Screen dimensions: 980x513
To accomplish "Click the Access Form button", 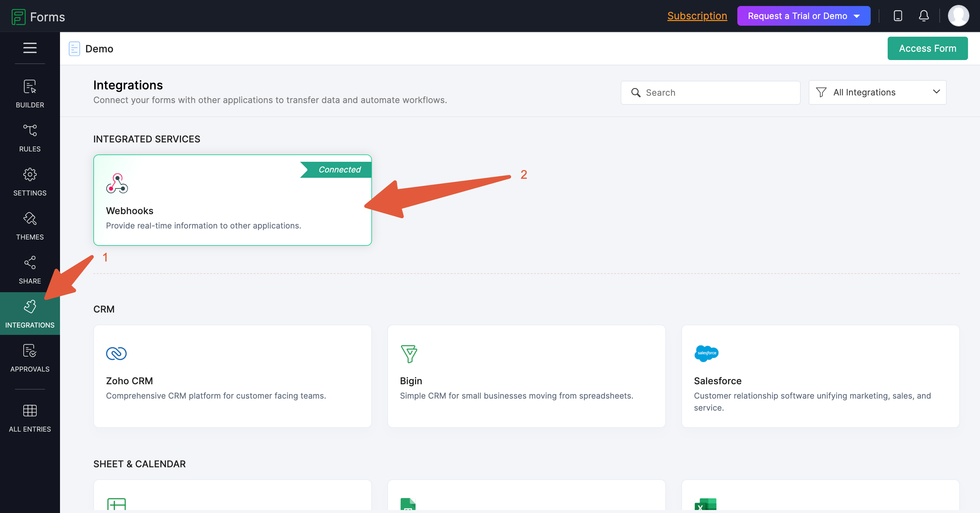I will (927, 48).
